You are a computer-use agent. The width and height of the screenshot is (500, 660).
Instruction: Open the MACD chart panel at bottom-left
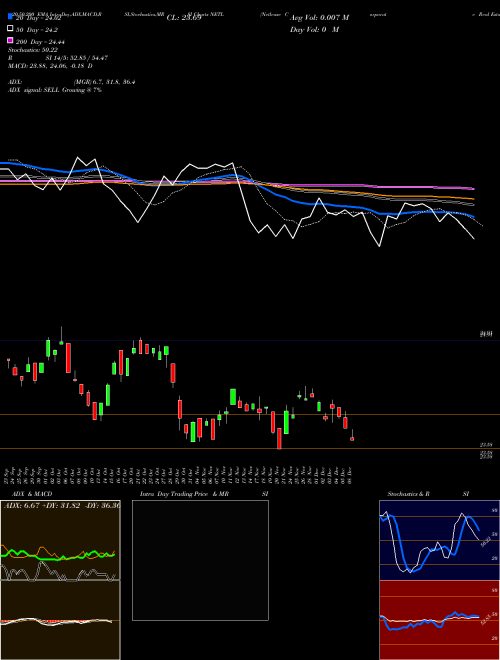tap(60, 620)
